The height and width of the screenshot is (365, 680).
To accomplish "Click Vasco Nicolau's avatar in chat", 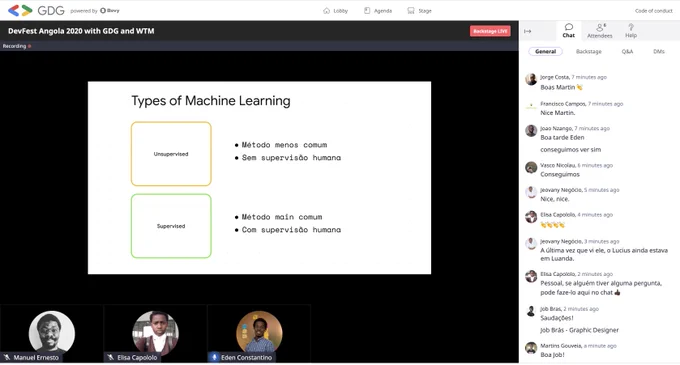I will [531, 167].
